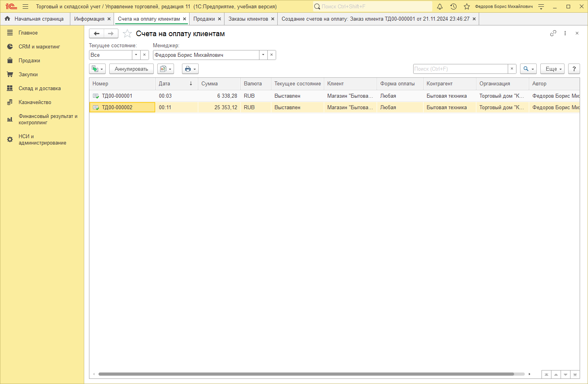Get link to this form
This screenshot has height=384, width=588.
(553, 33)
